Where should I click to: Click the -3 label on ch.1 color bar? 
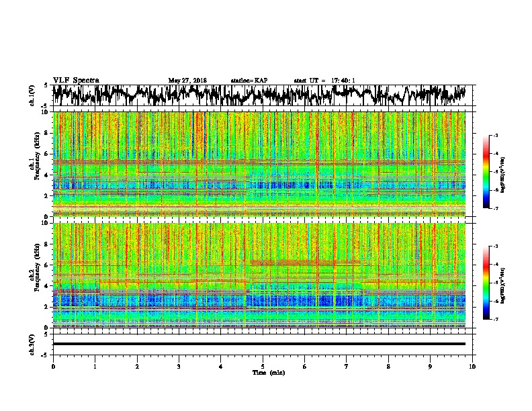coord(496,135)
